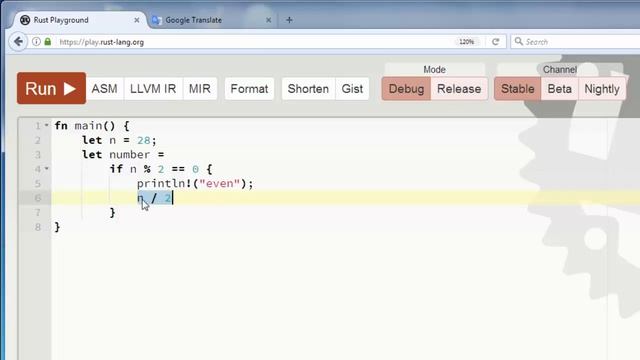Choose the Stable channel

tap(518, 89)
